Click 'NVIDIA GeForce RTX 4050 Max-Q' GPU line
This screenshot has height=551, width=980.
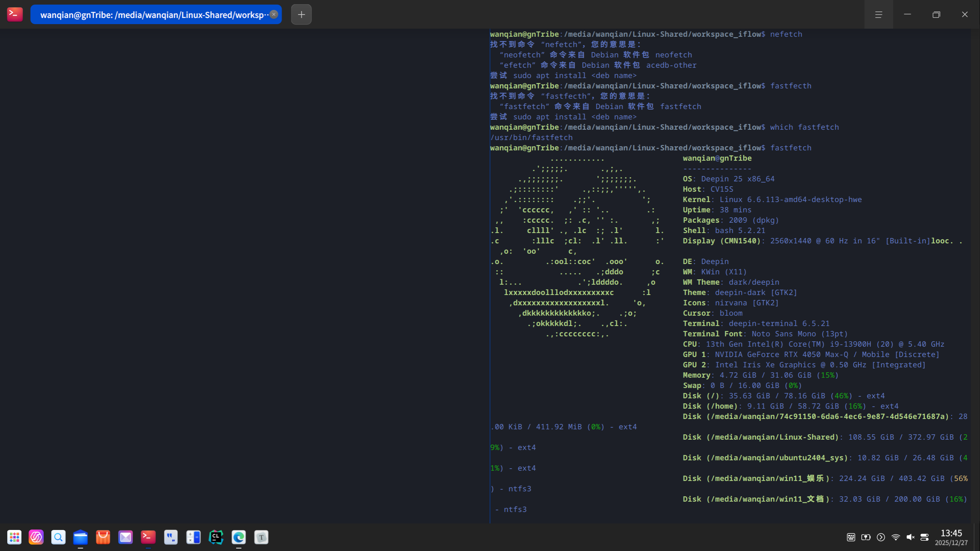tap(781, 354)
